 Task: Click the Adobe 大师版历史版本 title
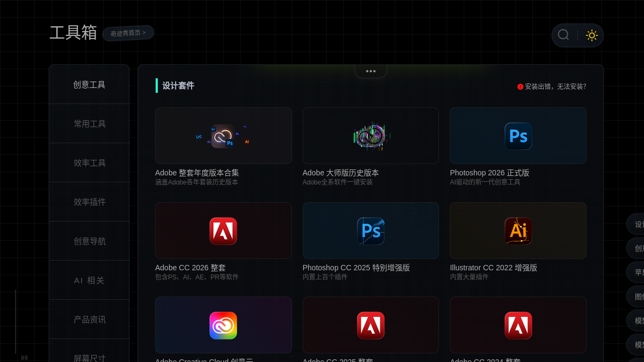(x=341, y=173)
